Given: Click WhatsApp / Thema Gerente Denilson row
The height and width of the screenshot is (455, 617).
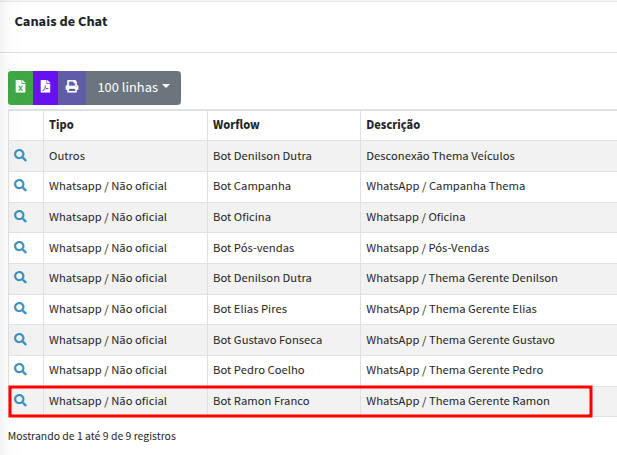Looking at the screenshot, I should 461,278.
